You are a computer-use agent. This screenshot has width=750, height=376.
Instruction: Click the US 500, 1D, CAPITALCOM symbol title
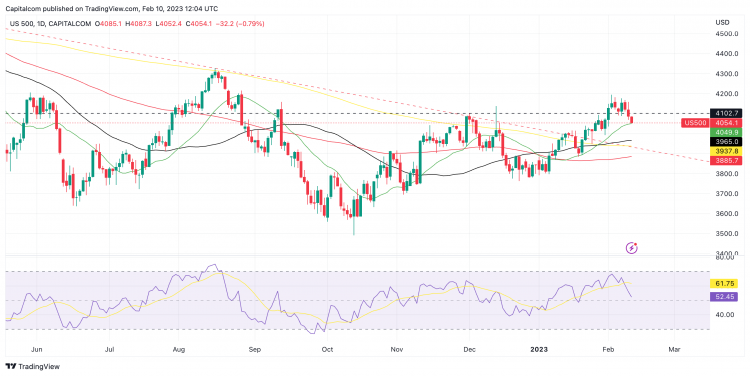click(x=50, y=23)
